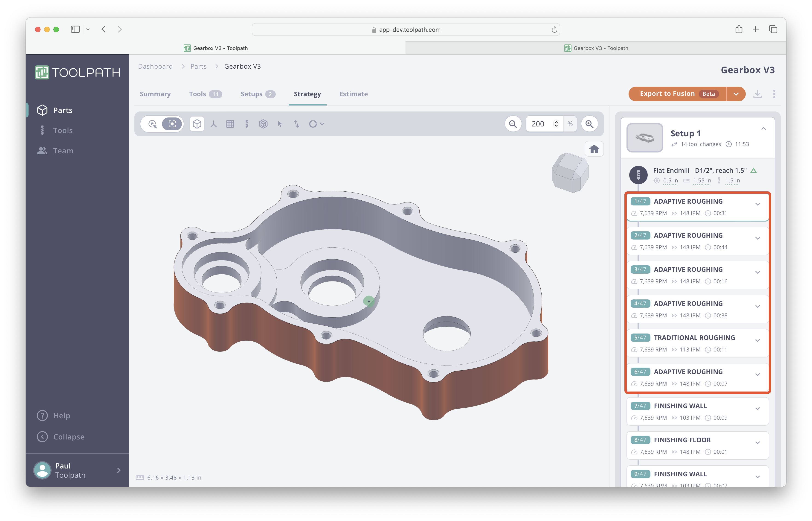This screenshot has width=812, height=521.
Task: Collapse the Setup 1 panel
Action: click(x=764, y=129)
